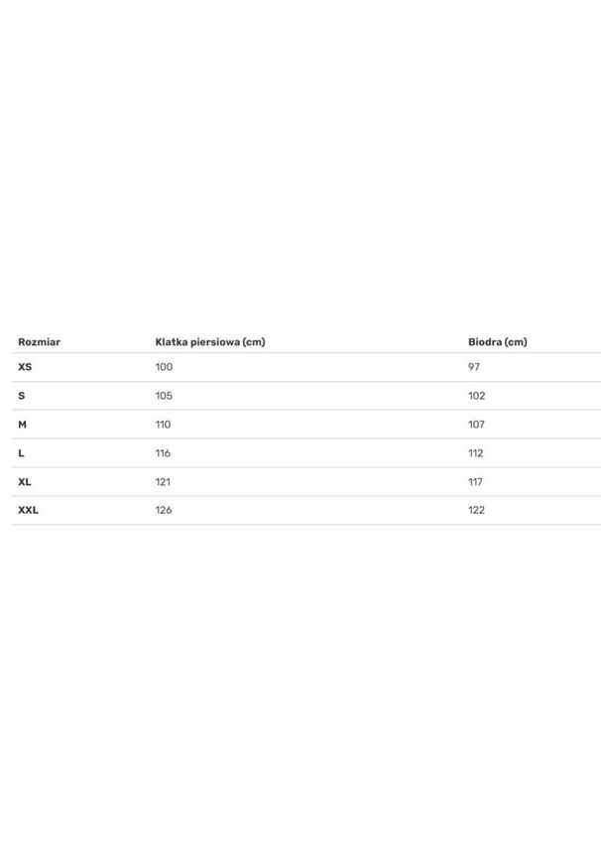This screenshot has width=601, height=868.
Task: Click chest value 126 for XXL
Action: pos(164,511)
